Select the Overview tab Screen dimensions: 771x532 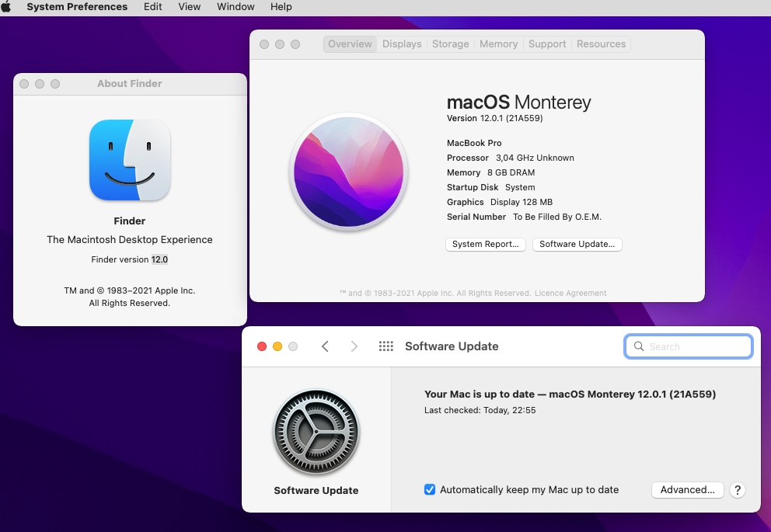click(350, 44)
